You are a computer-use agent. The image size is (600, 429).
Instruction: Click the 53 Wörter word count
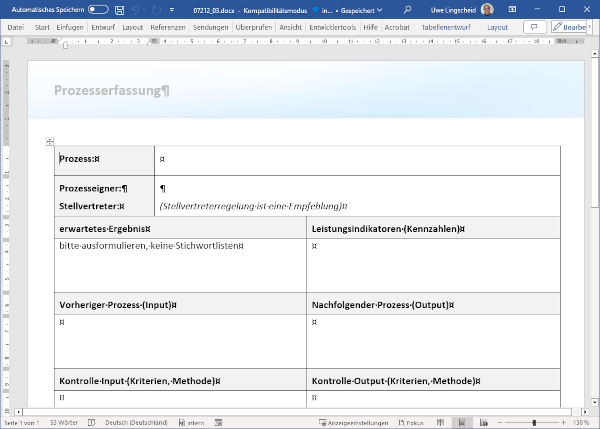(x=65, y=423)
